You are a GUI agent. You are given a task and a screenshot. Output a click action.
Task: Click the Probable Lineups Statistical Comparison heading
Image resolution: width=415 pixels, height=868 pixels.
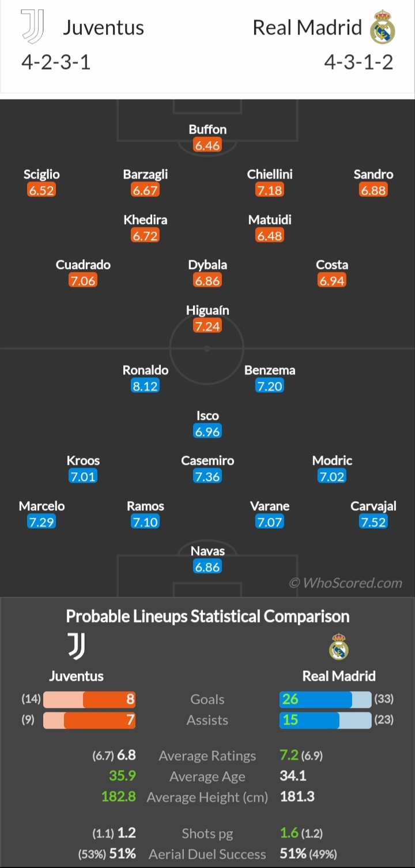coord(207,616)
